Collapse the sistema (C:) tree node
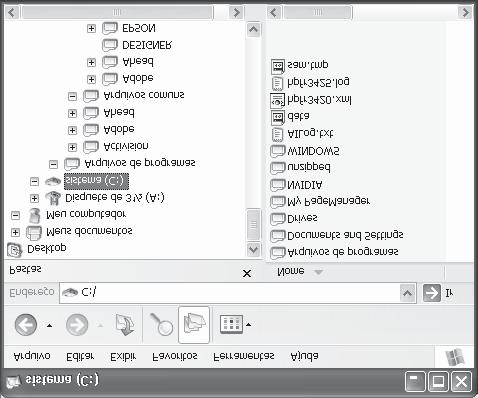 click(x=34, y=181)
